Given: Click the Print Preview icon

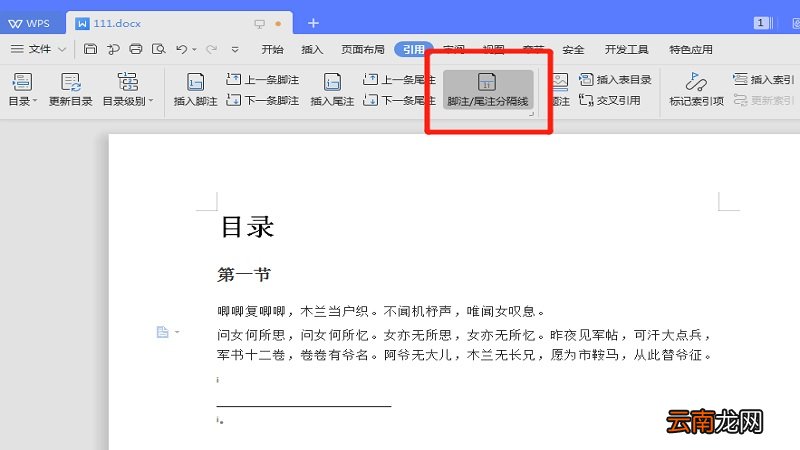Looking at the screenshot, I should tap(159, 49).
